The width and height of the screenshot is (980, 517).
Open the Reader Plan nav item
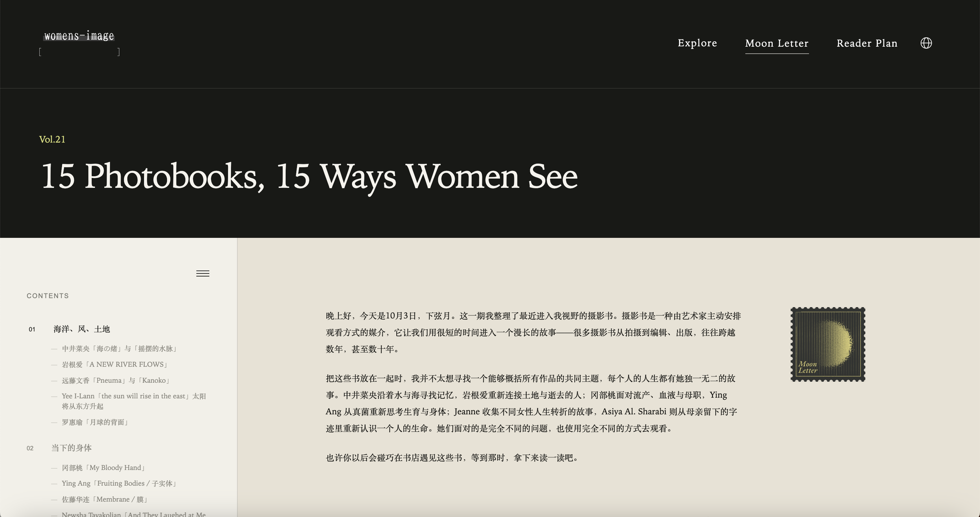[x=867, y=43]
